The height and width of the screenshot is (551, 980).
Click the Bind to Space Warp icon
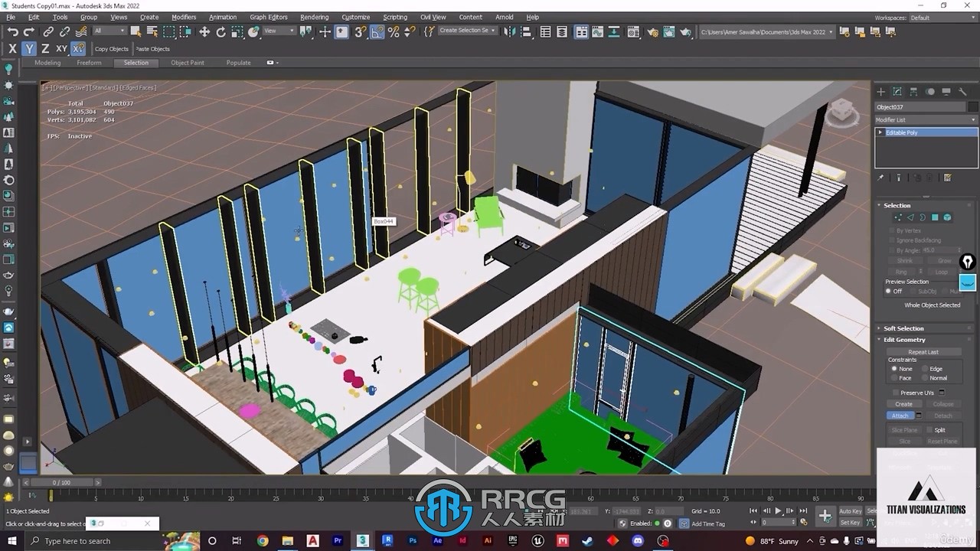81,31
